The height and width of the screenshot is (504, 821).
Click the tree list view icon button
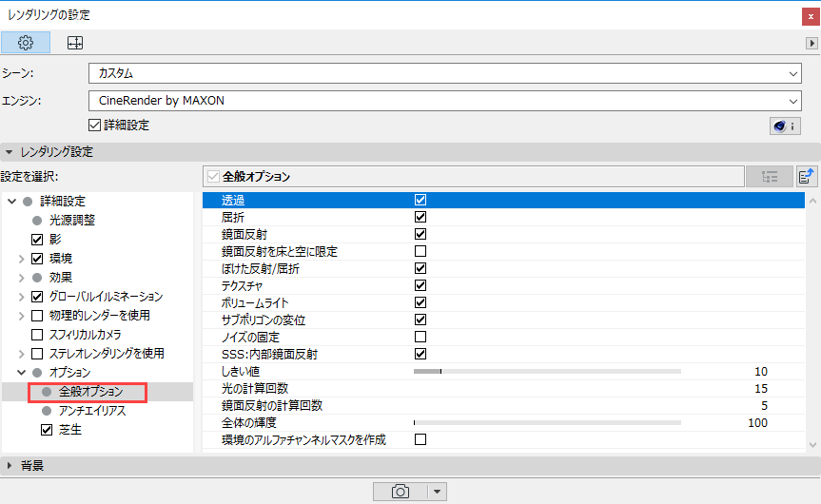[770, 176]
